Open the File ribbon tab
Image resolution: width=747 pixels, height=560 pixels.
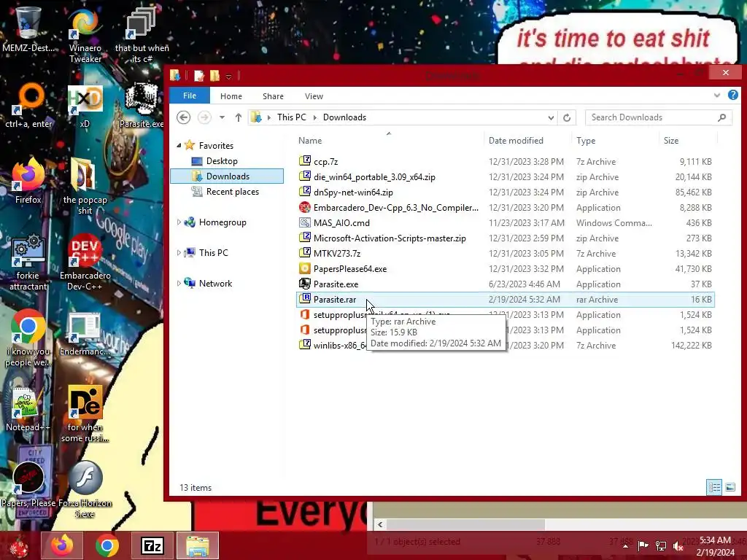click(x=190, y=96)
